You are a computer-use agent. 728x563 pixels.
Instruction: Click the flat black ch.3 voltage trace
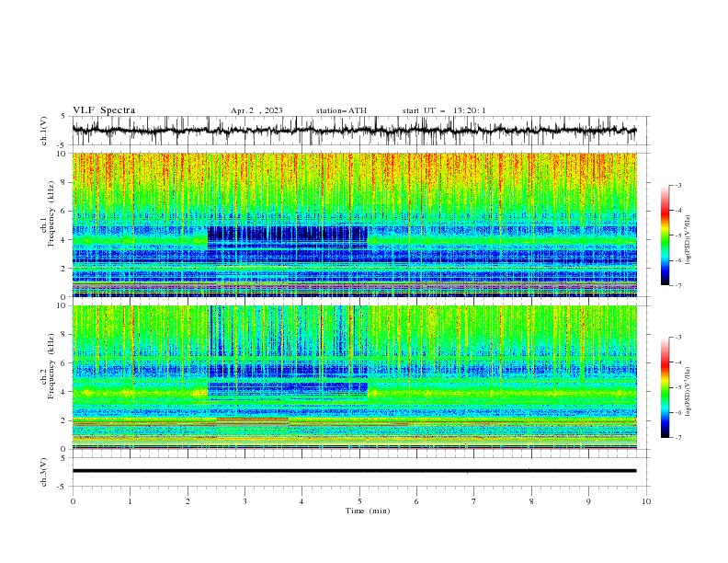pyautogui.click(x=354, y=471)
